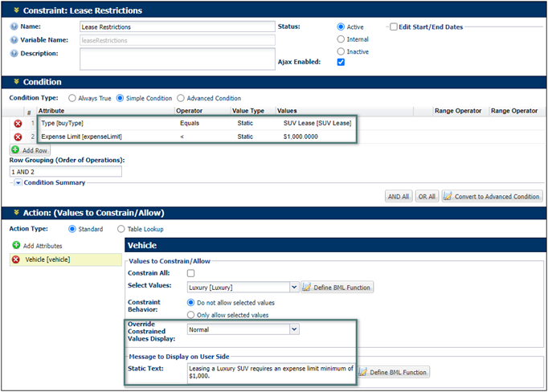Viewport: 548px width, 392px height.
Task: Select the Inactive status radio button
Action: pyautogui.click(x=341, y=51)
